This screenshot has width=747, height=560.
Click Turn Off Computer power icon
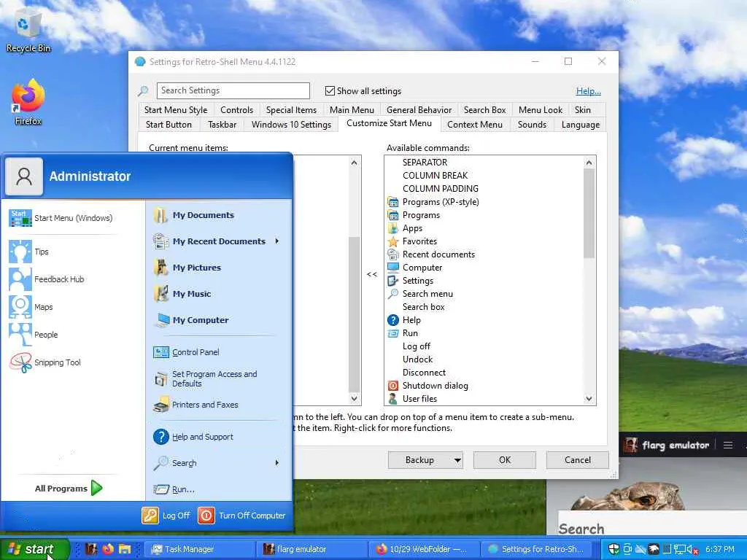[x=206, y=516]
